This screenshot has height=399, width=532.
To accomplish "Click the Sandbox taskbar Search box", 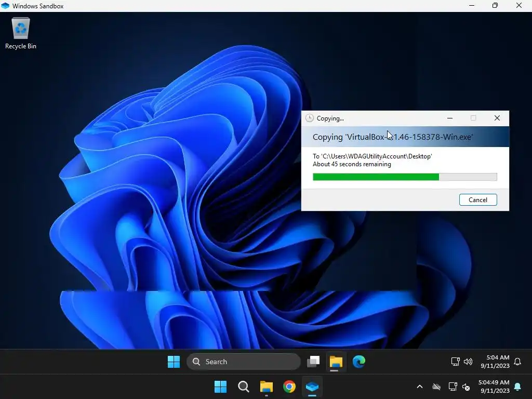I will point(243,362).
